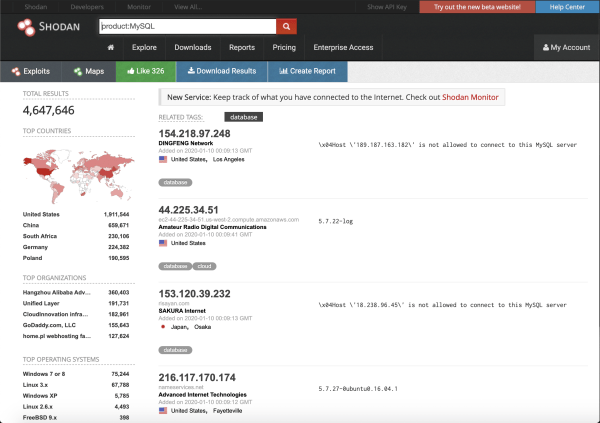The width and height of the screenshot is (600, 423).
Task: Click the Like 326 button
Action: (146, 71)
